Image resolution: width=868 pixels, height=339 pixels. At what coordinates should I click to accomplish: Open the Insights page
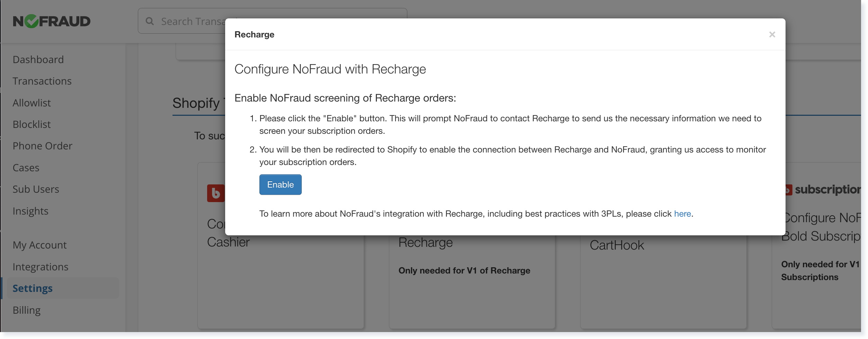coord(31,211)
